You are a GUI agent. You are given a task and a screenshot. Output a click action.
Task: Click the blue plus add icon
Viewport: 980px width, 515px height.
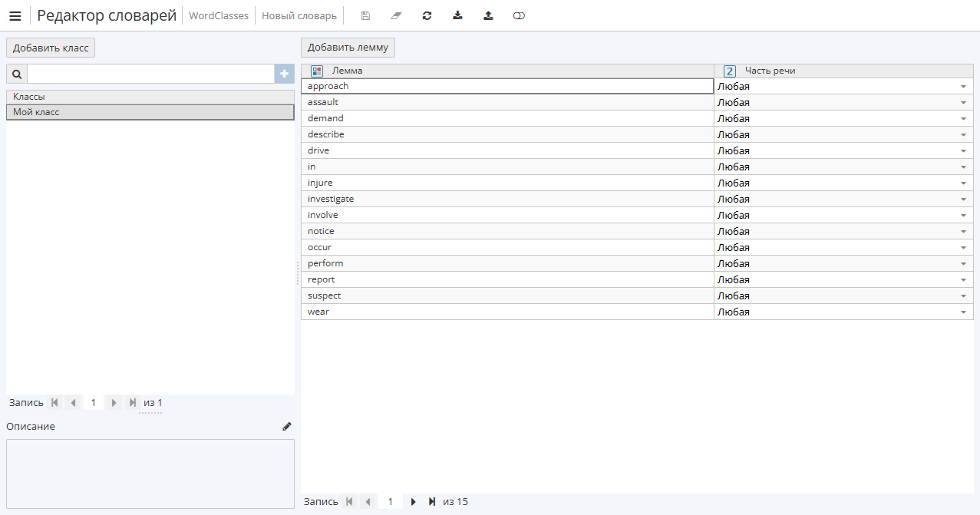285,74
